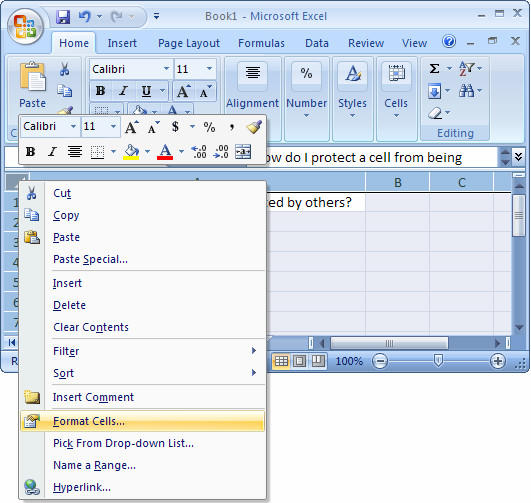The image size is (531, 503).
Task: Increase Decimal in the mini toolbar
Action: 199,152
